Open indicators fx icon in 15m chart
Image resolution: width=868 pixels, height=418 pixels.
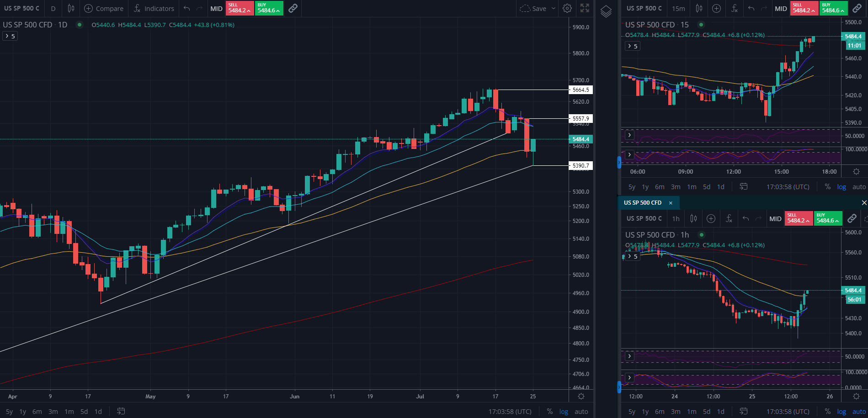pyautogui.click(x=734, y=8)
